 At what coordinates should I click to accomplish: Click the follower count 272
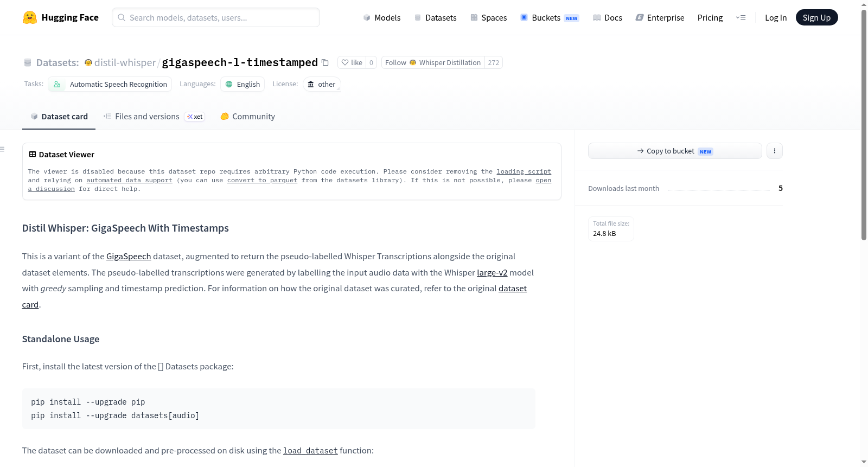pyautogui.click(x=493, y=62)
